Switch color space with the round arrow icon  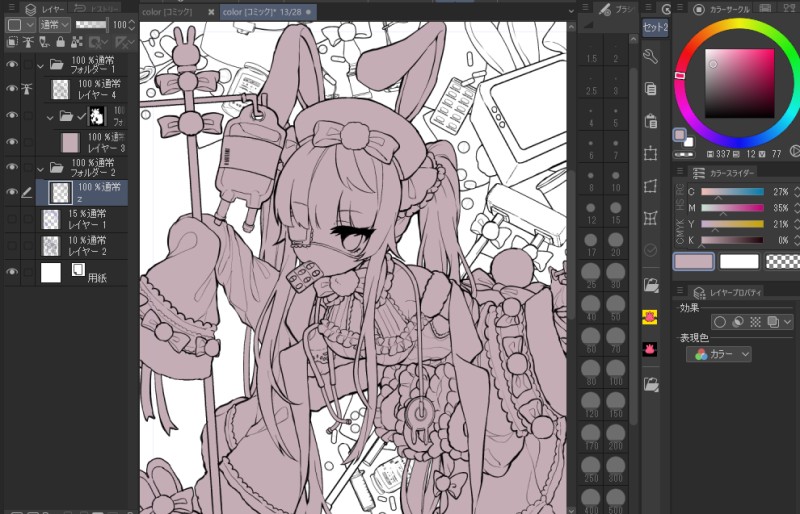tap(794, 151)
